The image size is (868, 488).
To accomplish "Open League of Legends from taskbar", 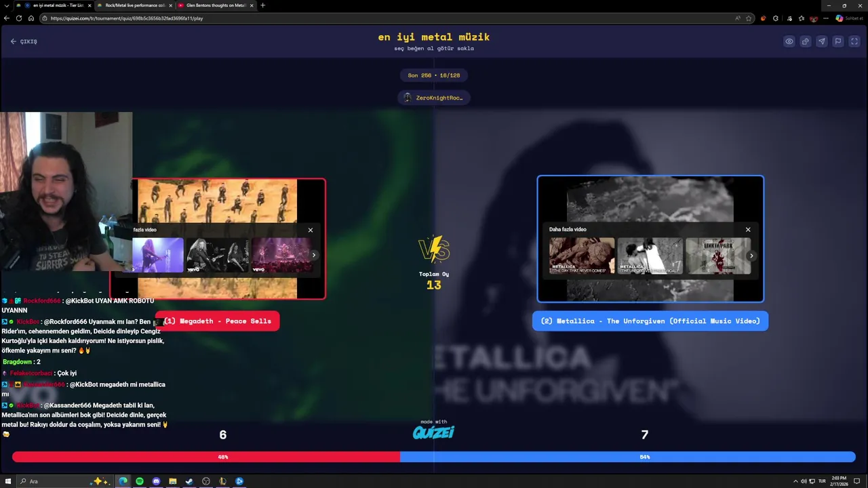I will [222, 481].
